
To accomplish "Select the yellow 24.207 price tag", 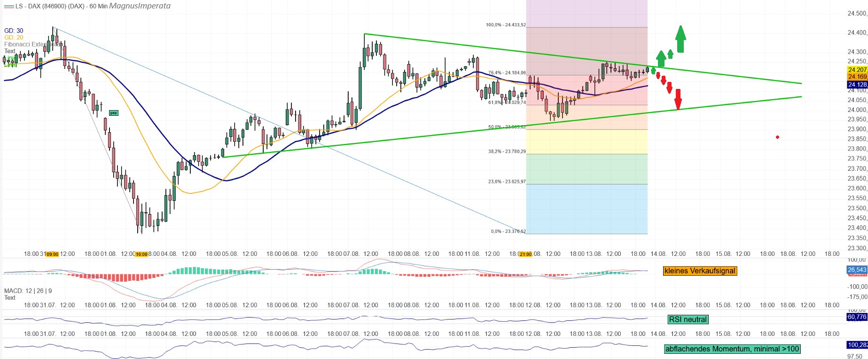I will point(857,70).
